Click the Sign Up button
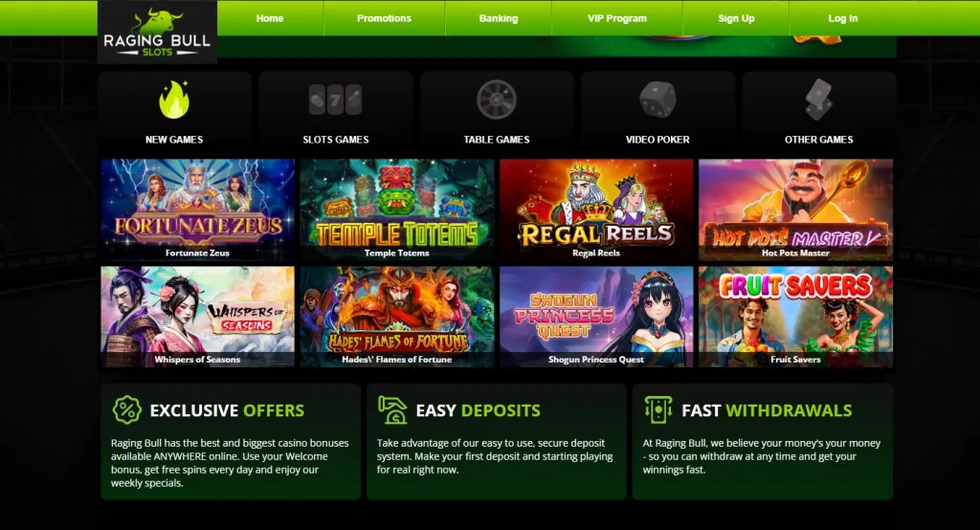This screenshot has height=530, width=980. click(736, 18)
